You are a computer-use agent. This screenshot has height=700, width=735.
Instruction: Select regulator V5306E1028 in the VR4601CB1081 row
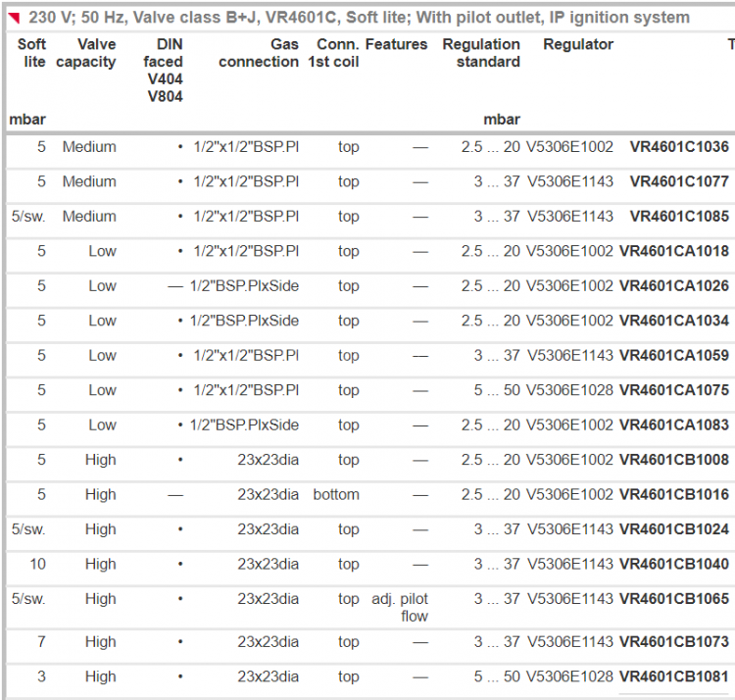(569, 676)
